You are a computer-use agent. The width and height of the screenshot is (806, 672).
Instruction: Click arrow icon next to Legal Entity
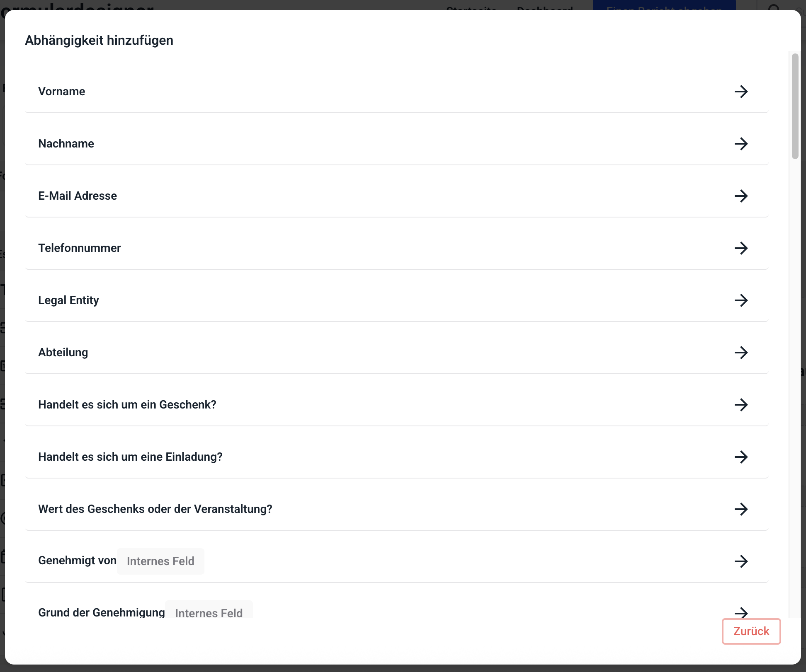[741, 300]
